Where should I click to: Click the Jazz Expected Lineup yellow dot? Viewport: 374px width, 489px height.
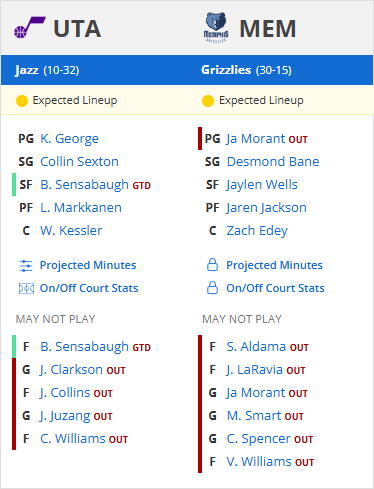click(x=22, y=101)
